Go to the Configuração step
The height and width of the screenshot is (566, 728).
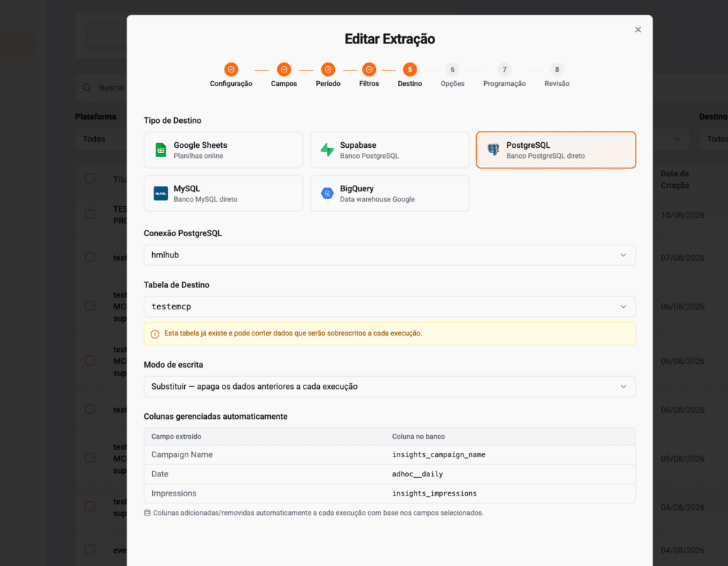(x=231, y=75)
